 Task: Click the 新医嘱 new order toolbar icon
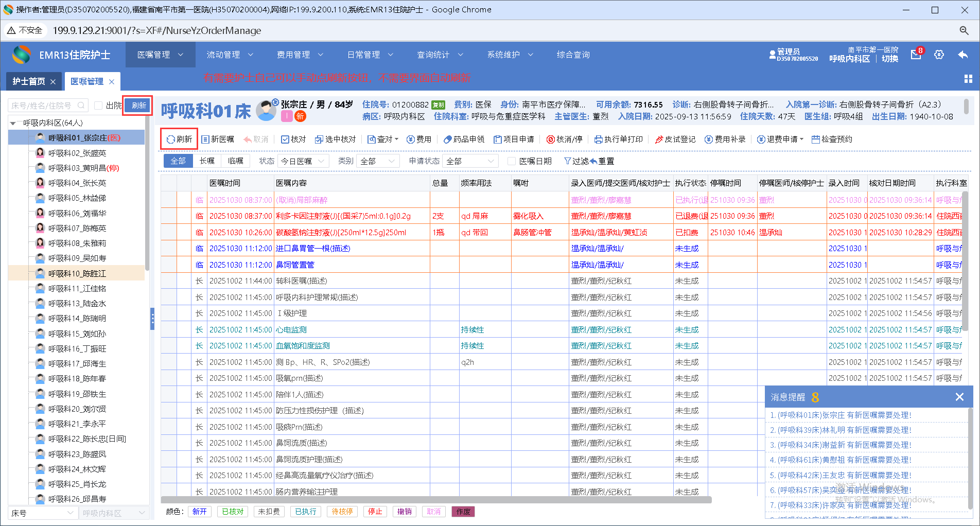click(205, 139)
